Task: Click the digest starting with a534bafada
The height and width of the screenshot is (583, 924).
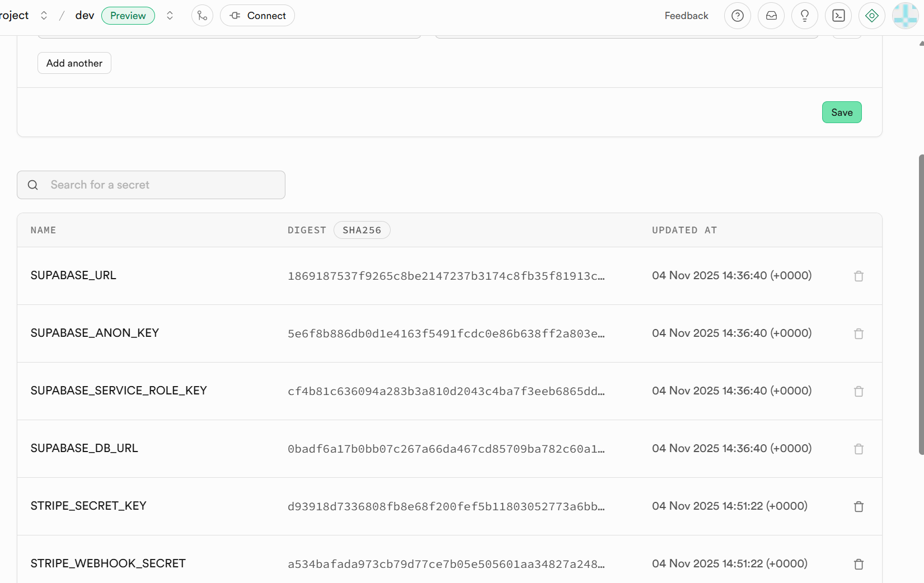Action: click(446, 564)
